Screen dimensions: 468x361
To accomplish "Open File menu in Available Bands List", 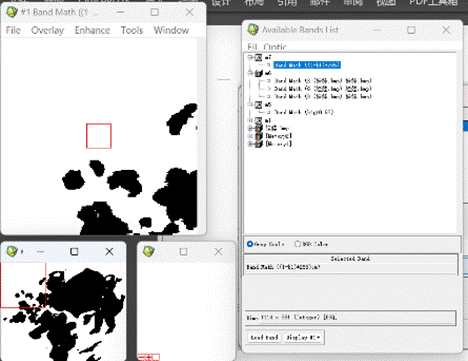I will pyautogui.click(x=252, y=47).
